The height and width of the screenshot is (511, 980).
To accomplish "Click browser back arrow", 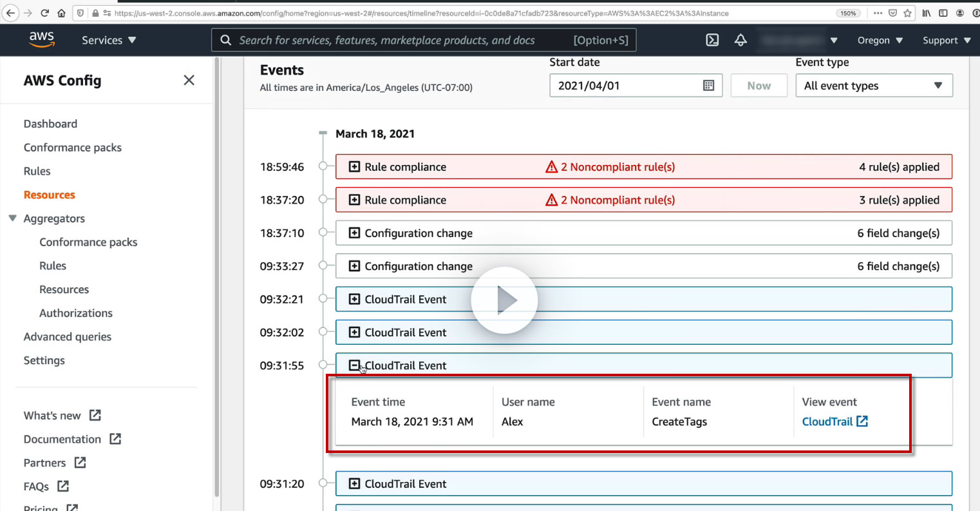I will click(x=10, y=13).
